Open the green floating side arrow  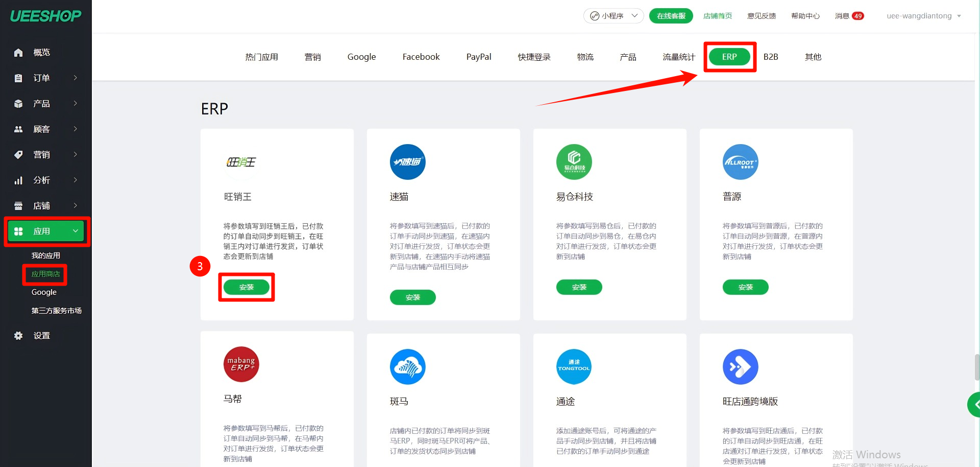click(x=974, y=405)
